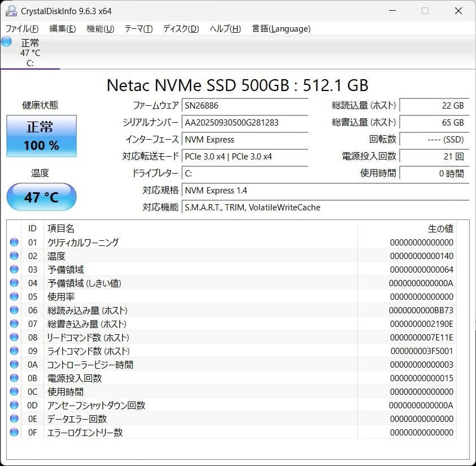
Task: Select the orb icon beside 温度 row
Action: (x=14, y=256)
